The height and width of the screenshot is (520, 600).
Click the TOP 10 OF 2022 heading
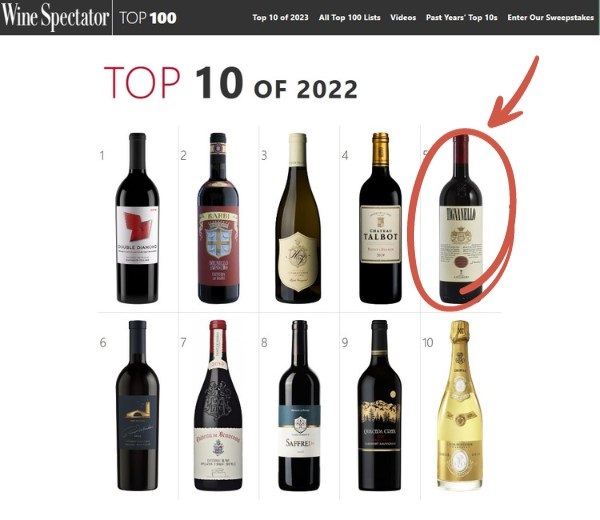(x=231, y=83)
